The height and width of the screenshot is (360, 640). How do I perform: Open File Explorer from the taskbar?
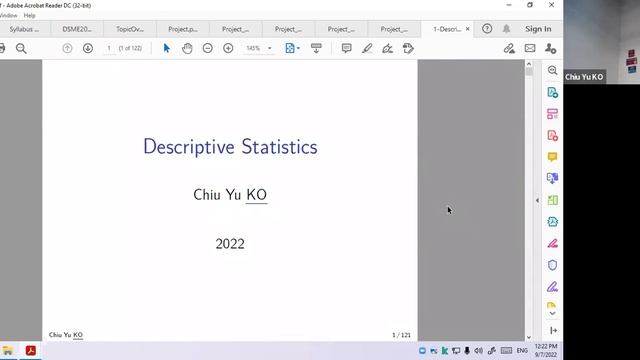[8, 351]
